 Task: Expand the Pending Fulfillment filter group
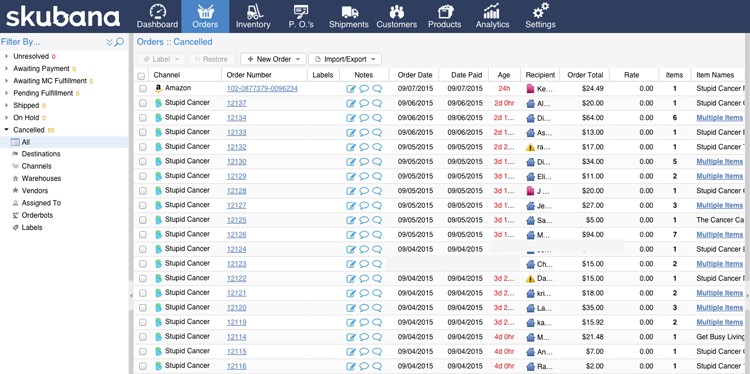(x=6, y=93)
